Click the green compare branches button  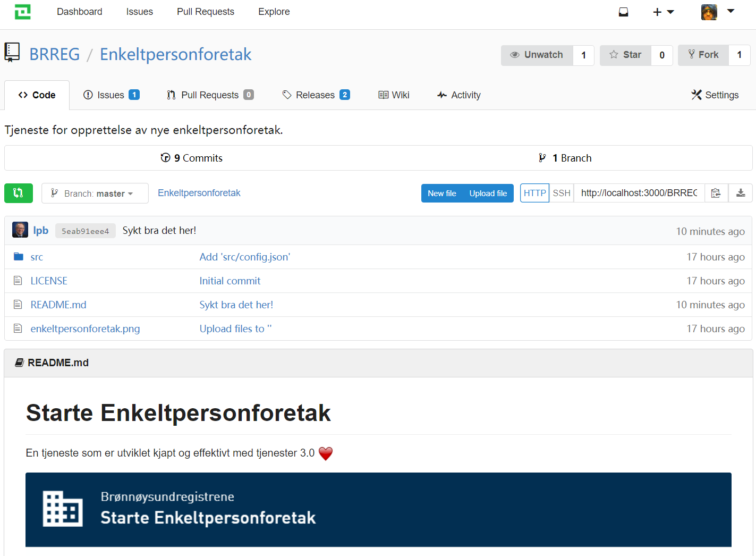tap(19, 193)
